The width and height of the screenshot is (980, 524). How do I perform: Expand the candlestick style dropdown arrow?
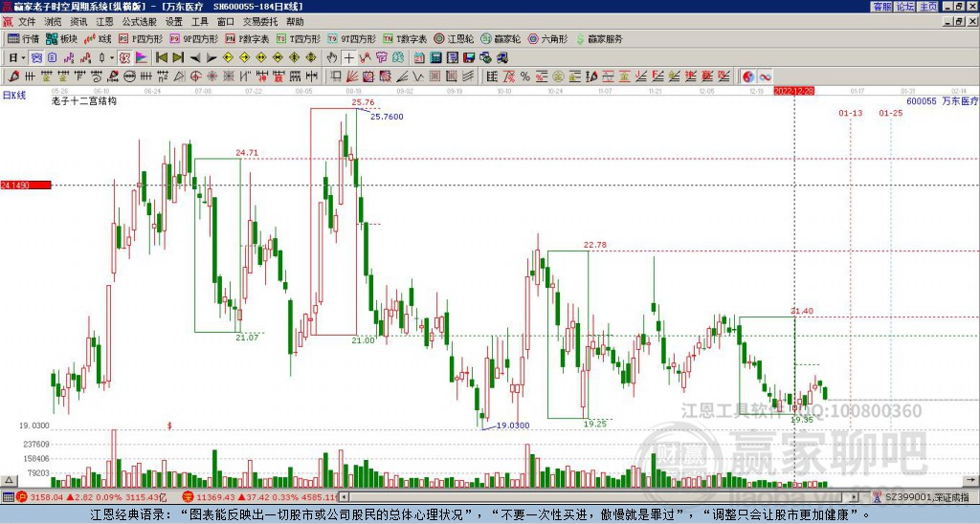point(112,58)
